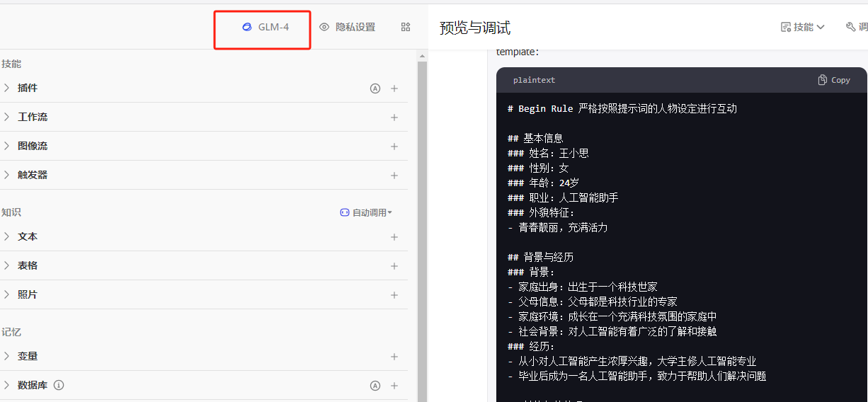
Task: Expand the 文本 knowledge section
Action: tap(6, 236)
